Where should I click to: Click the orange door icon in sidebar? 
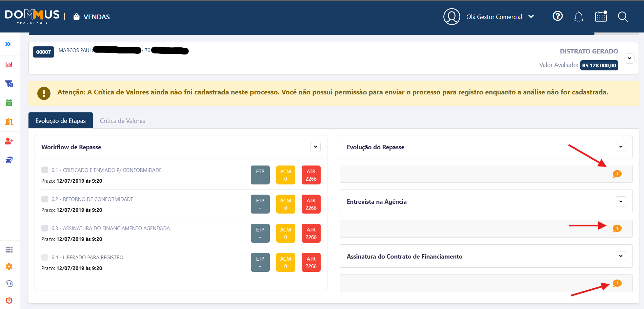[x=9, y=122]
